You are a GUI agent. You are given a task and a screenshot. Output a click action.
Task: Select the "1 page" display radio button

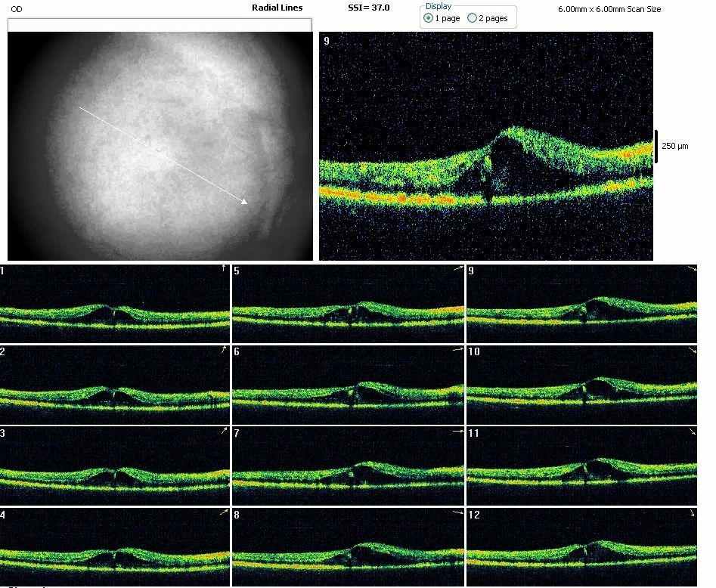429,18
